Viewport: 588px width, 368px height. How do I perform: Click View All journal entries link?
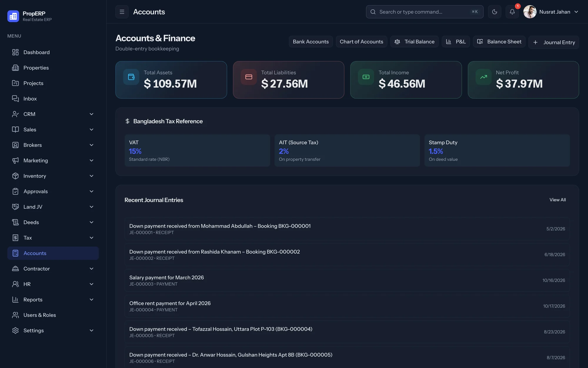[557, 200]
